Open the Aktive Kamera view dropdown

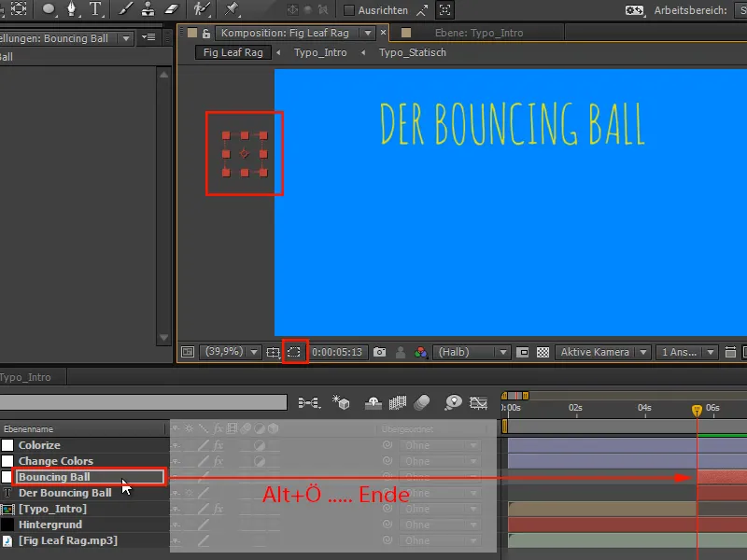pos(602,352)
